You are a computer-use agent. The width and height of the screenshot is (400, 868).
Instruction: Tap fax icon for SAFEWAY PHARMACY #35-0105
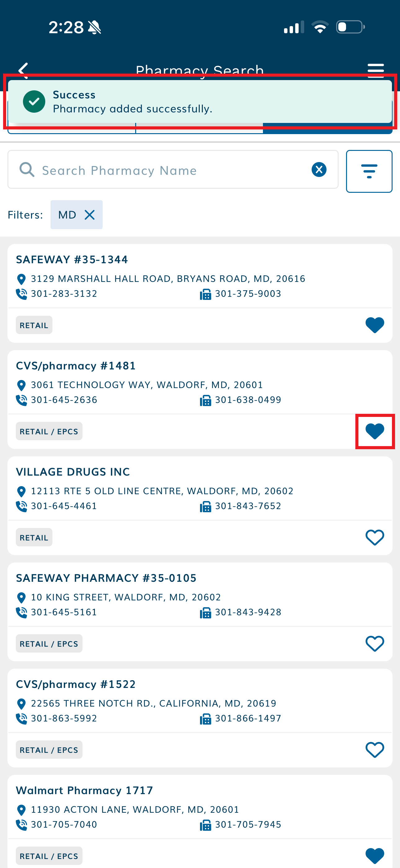[205, 613]
